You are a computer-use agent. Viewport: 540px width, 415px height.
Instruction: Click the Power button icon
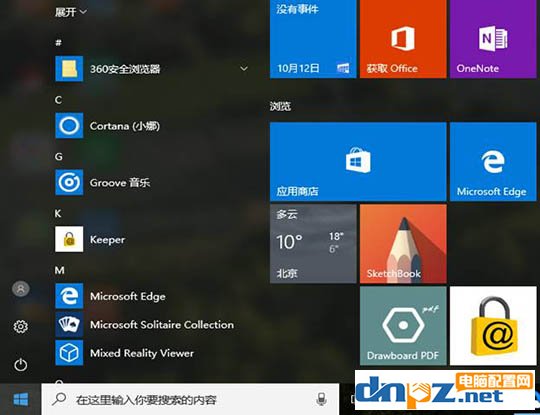[21, 364]
